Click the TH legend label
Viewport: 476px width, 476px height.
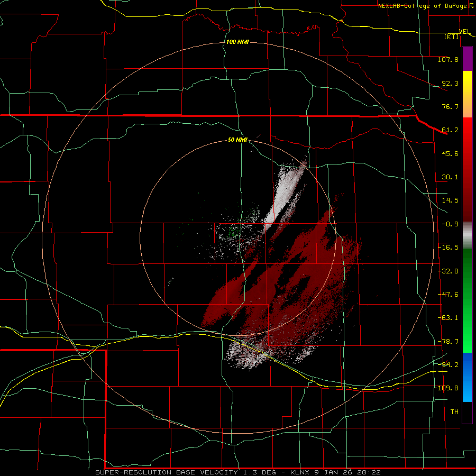(x=454, y=412)
